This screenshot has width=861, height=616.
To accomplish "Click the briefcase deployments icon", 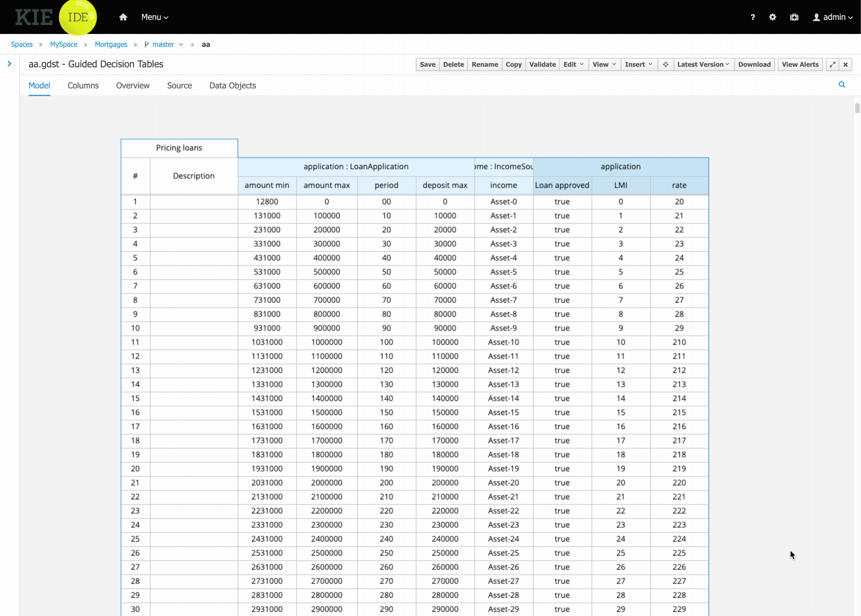I will 794,17.
